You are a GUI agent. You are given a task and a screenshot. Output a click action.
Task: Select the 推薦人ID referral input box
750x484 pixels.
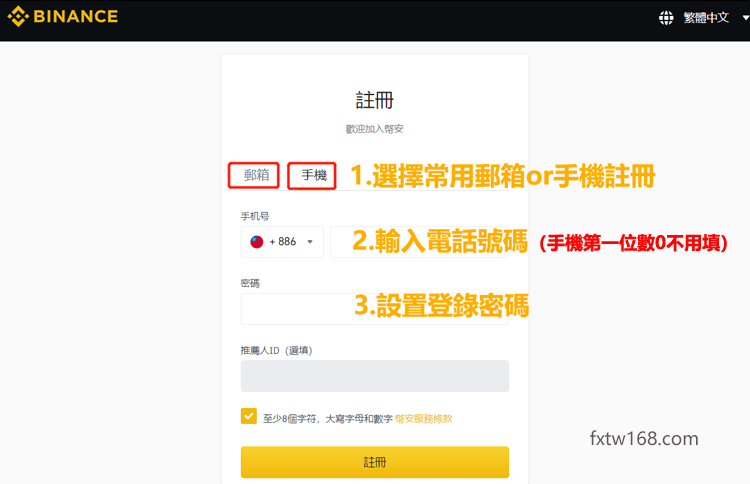[x=374, y=376]
